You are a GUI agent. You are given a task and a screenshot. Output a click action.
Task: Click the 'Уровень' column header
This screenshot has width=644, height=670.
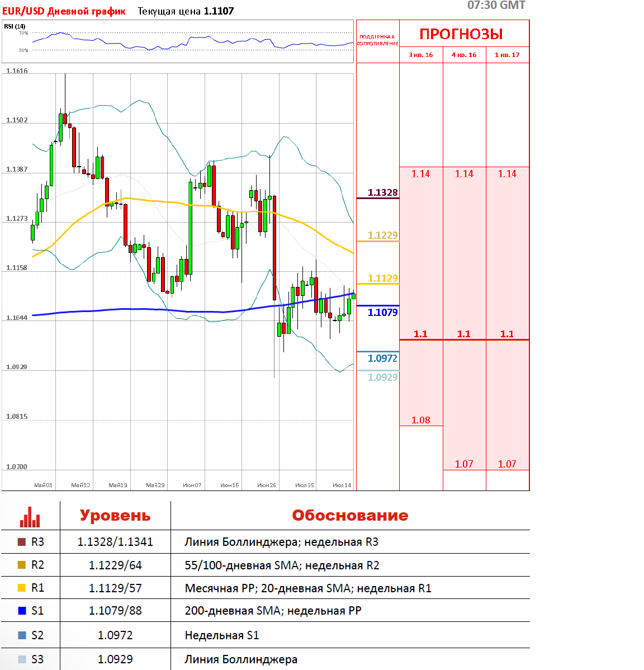115,516
